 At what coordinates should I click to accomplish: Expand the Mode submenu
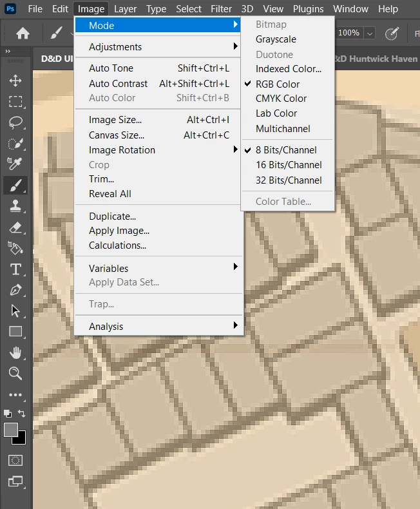click(x=158, y=25)
